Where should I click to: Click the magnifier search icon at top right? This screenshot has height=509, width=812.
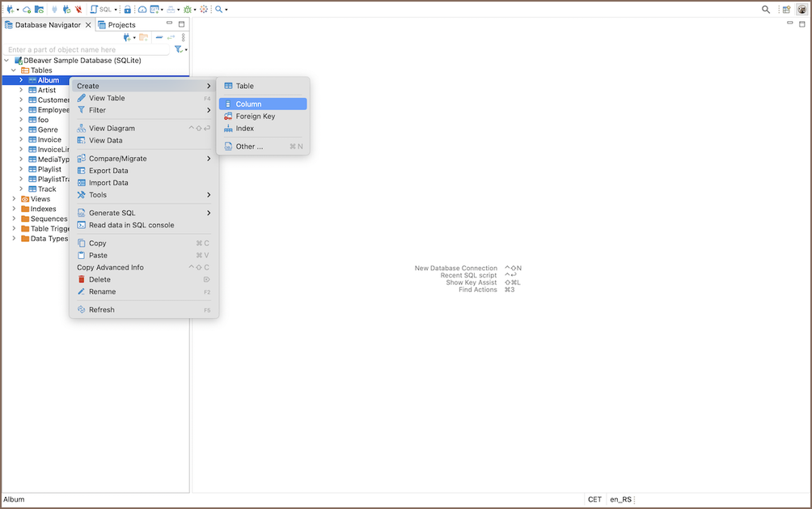click(x=766, y=9)
